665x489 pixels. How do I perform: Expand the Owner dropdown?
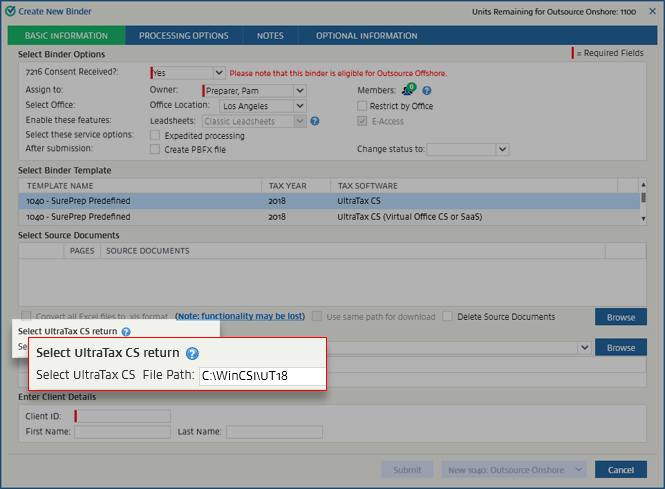click(300, 91)
